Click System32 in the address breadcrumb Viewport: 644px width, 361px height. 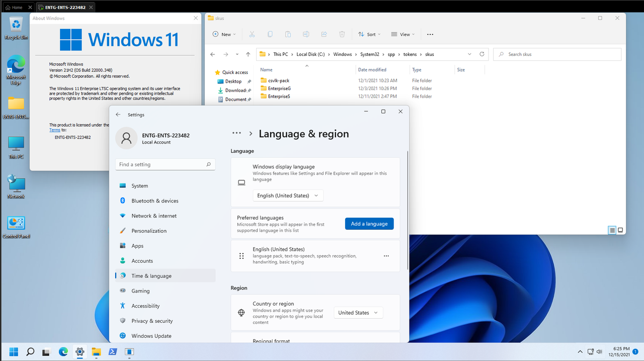370,54
